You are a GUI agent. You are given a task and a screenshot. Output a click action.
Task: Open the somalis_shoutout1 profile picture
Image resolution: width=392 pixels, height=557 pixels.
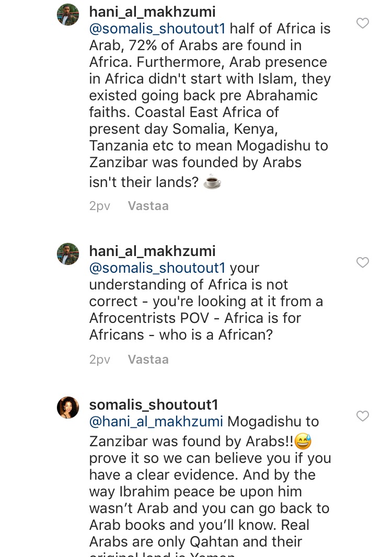tap(68, 408)
